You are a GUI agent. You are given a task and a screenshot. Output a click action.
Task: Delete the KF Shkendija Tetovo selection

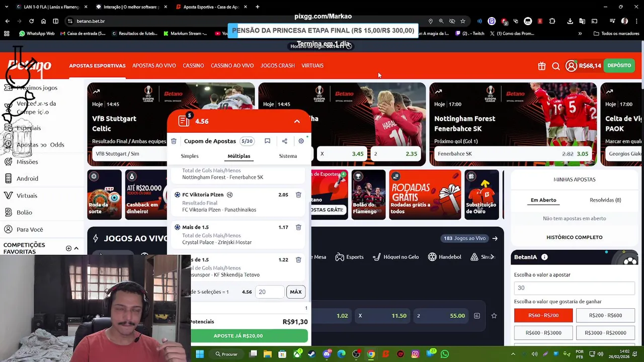point(298,260)
